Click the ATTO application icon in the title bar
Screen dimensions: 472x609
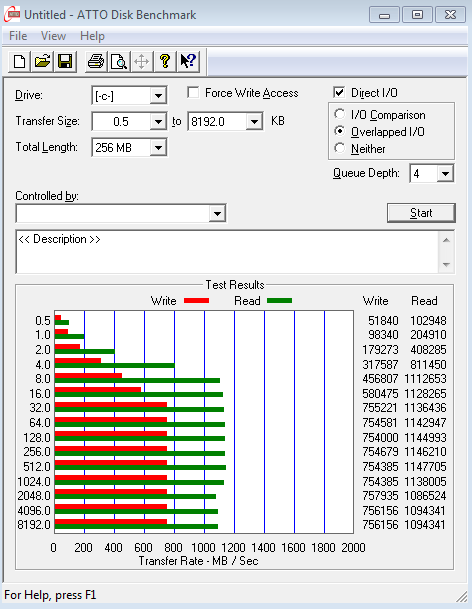click(x=12, y=15)
